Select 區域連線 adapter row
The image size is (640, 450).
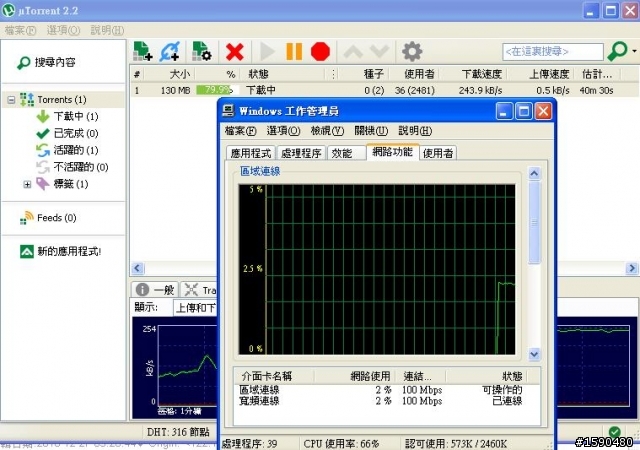pyautogui.click(x=387, y=390)
